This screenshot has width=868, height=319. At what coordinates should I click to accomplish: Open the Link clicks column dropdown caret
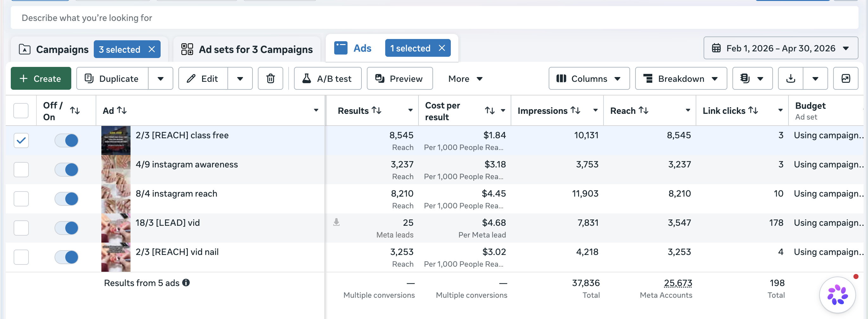click(780, 110)
